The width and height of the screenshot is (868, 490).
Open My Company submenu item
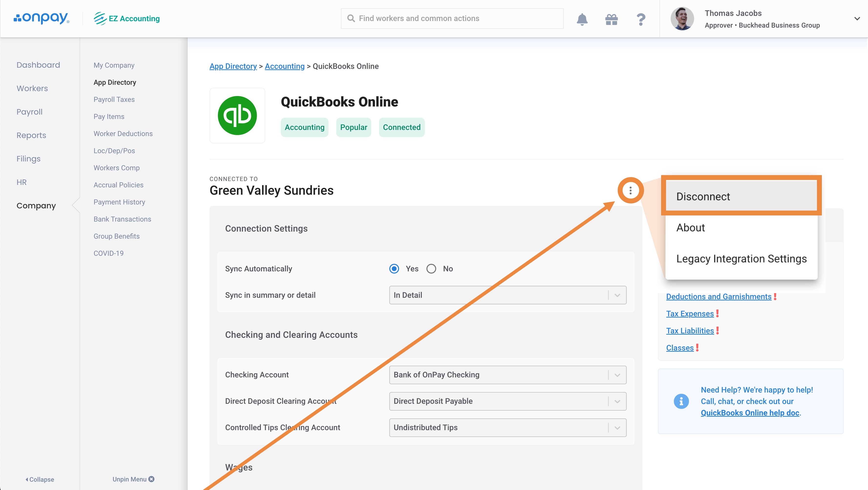click(114, 65)
